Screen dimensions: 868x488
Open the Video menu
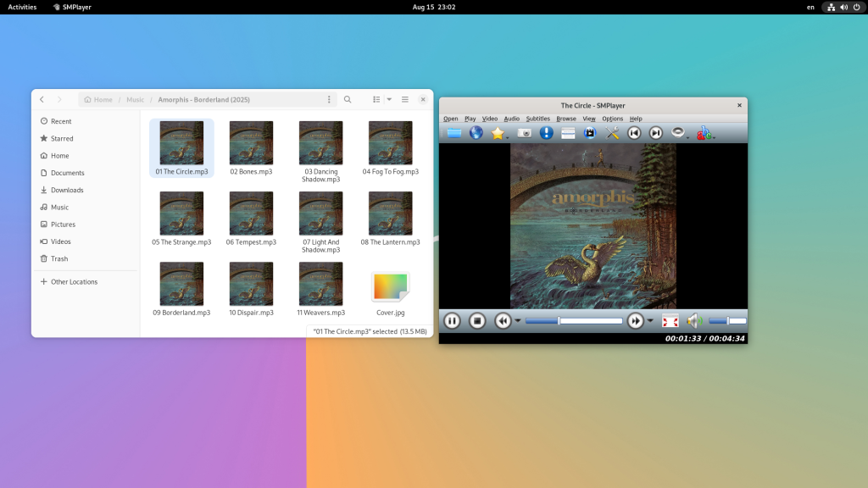(x=490, y=119)
